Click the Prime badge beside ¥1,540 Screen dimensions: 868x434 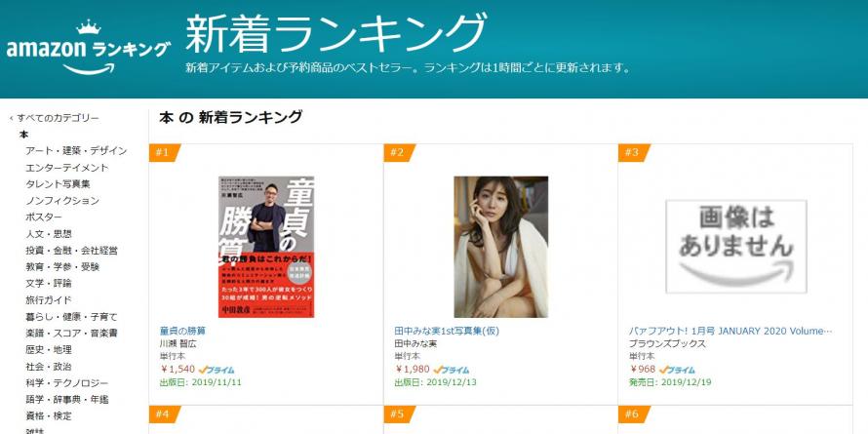[x=217, y=370]
